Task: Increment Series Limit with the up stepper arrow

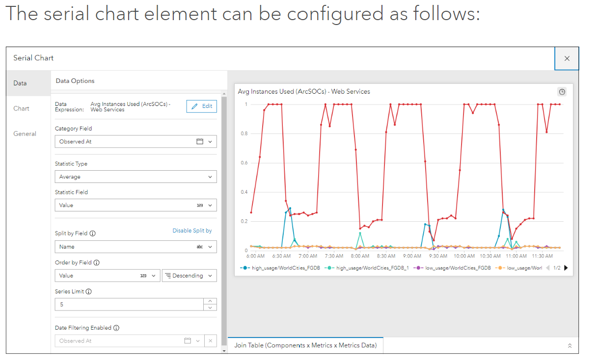Action: (x=210, y=301)
